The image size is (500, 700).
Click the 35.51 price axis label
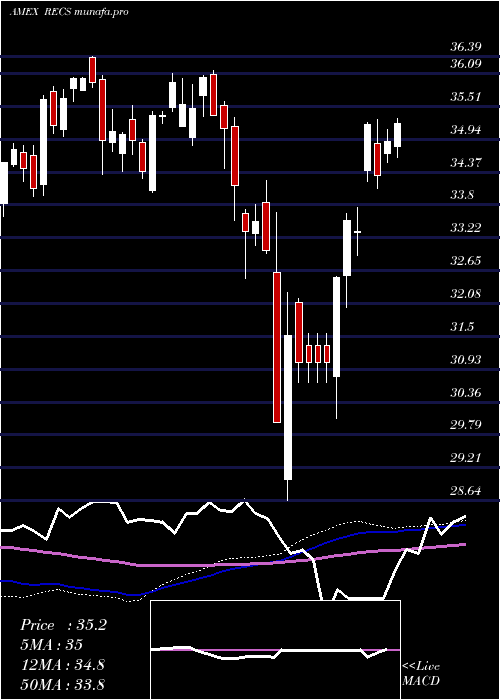coord(466,96)
